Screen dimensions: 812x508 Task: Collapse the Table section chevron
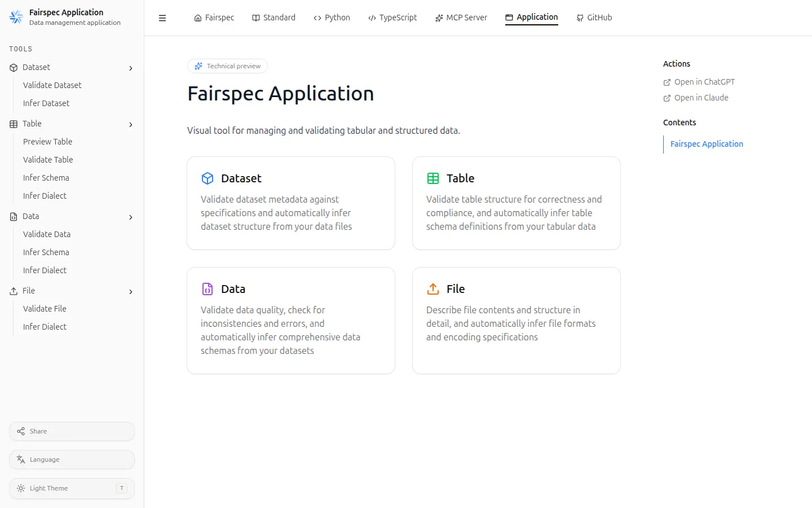(x=131, y=125)
